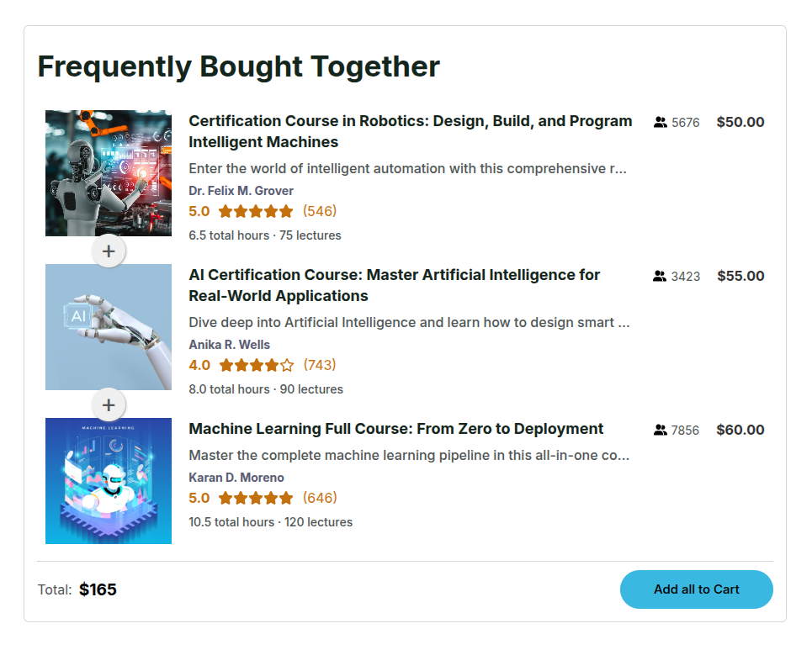Select the Robotics course thumbnail image
Image resolution: width=812 pixels, height=650 pixels.
tap(109, 173)
